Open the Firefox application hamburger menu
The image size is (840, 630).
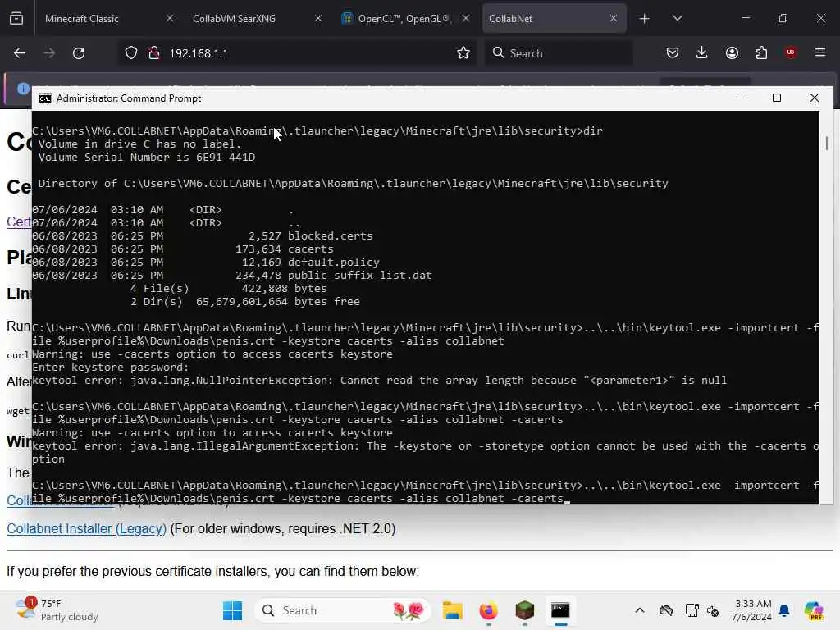coord(820,52)
